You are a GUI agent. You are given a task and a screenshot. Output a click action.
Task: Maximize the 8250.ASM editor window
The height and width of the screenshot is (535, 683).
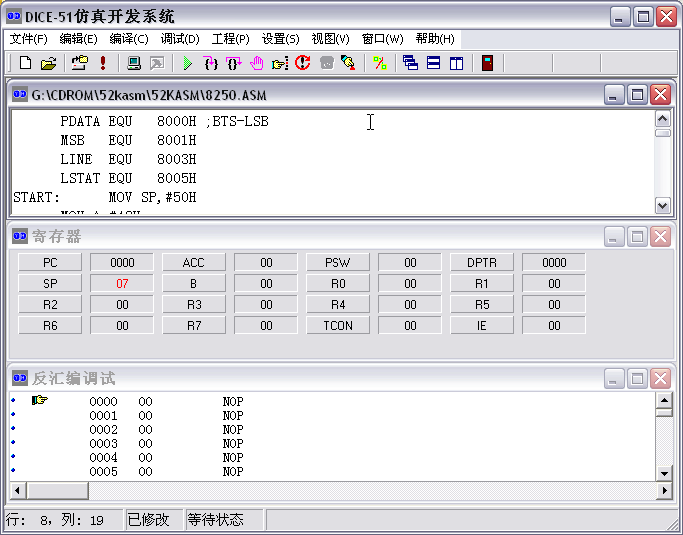click(637, 95)
